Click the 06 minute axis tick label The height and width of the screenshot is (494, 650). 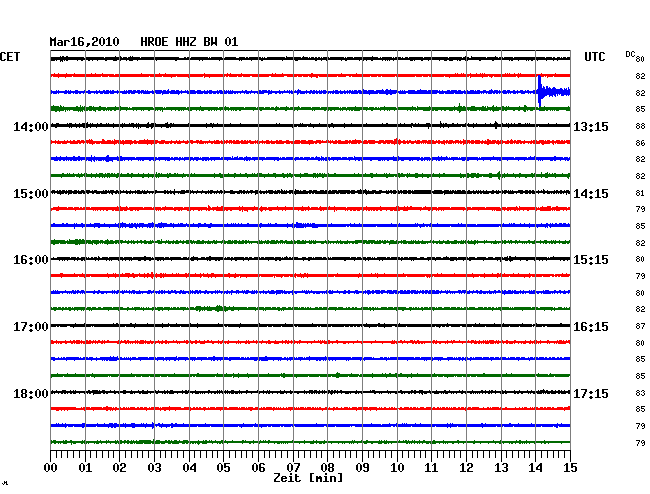click(258, 468)
